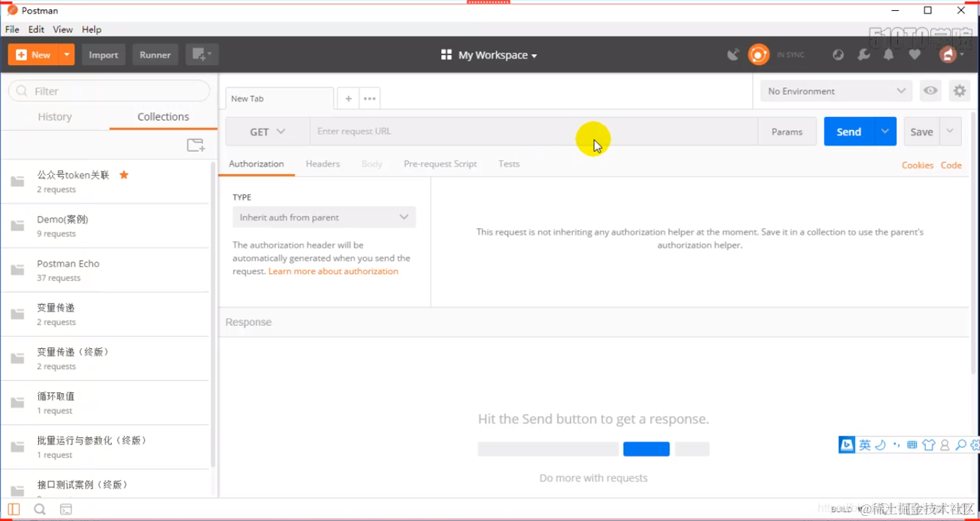This screenshot has height=521, width=980.
Task: Open the View menu
Action: coord(63,30)
